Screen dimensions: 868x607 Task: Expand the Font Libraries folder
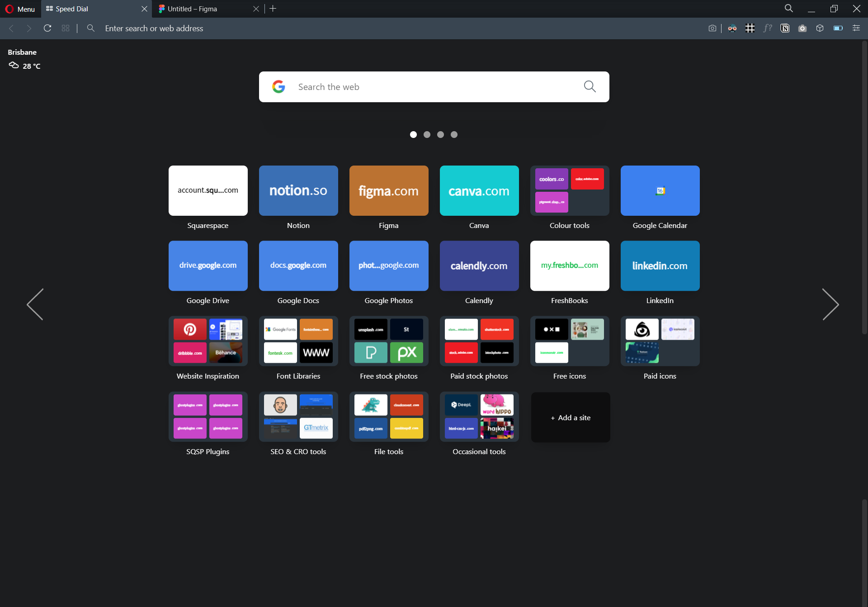pos(298,341)
